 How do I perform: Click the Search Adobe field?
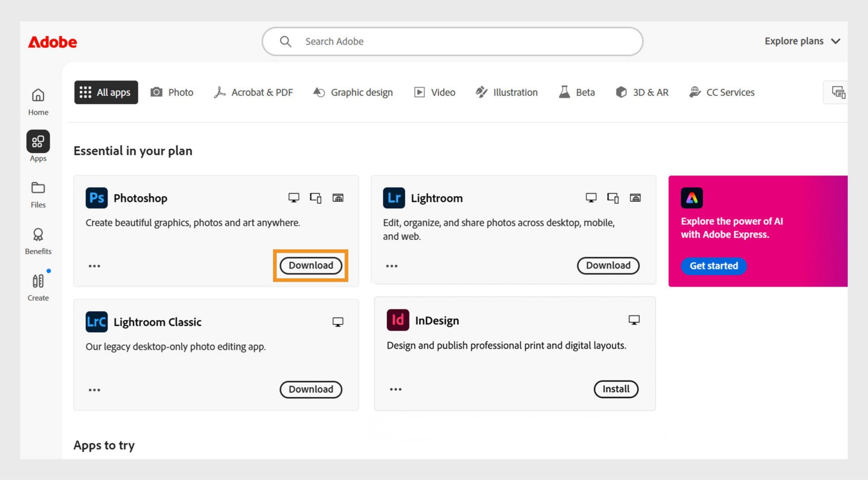tap(452, 42)
